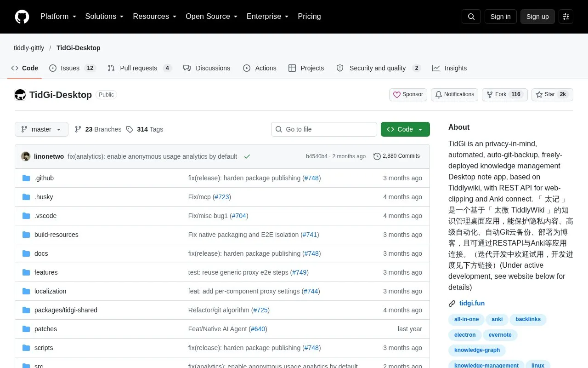Click the linonetwo commit author avatar

26,156
